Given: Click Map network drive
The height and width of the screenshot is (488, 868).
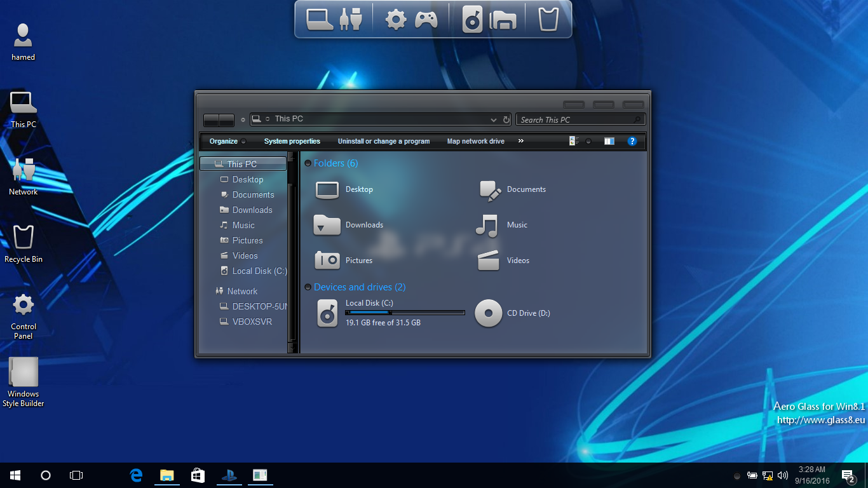Looking at the screenshot, I should coord(475,141).
